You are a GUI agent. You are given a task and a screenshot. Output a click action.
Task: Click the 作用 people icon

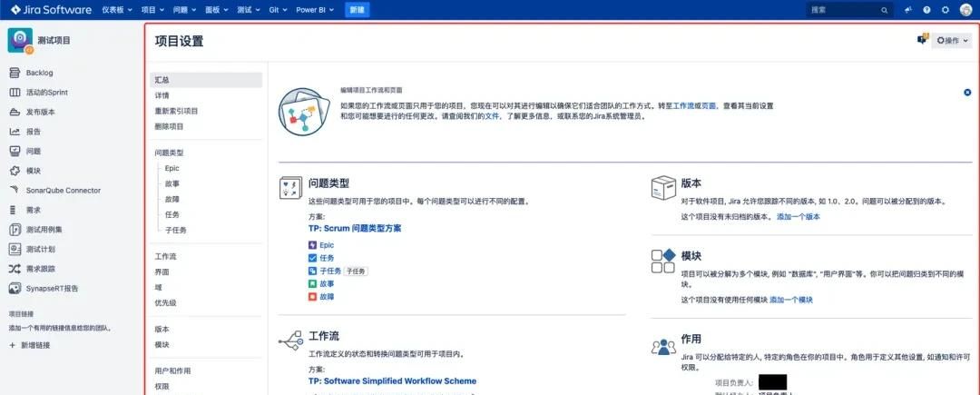point(663,347)
